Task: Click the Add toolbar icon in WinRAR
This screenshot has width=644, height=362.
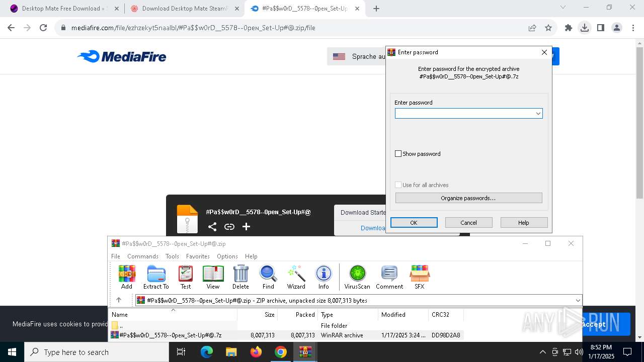Action: coord(127,277)
